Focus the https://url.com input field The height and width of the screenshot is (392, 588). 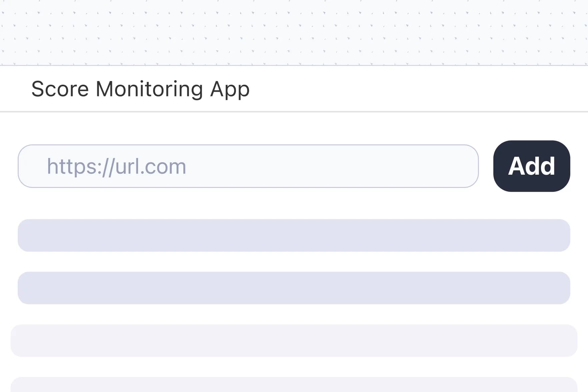[248, 166]
